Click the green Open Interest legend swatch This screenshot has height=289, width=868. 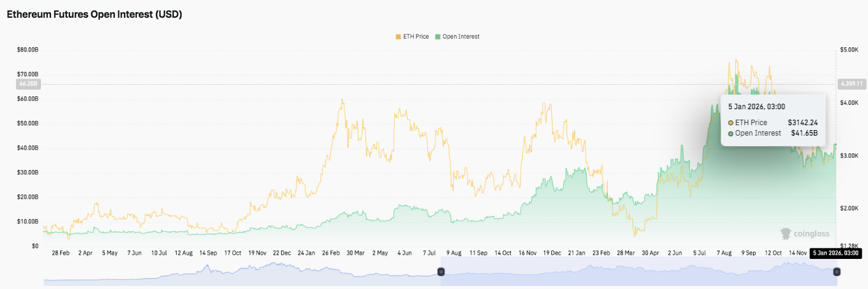[438, 37]
